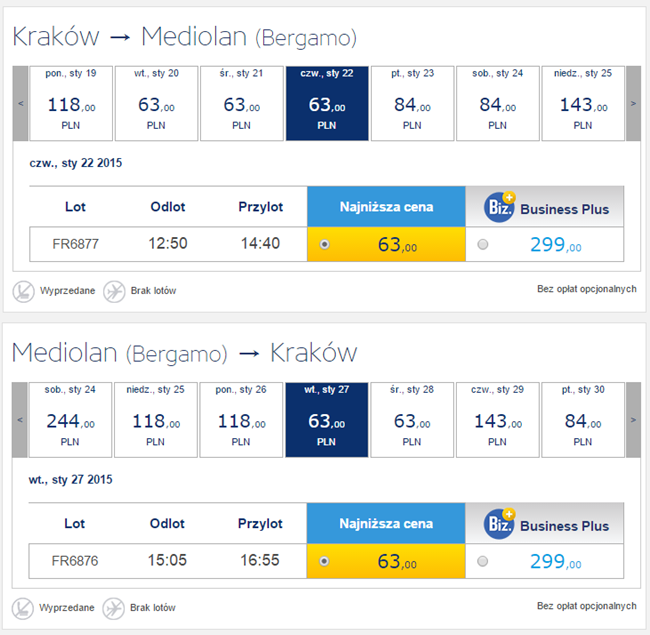Click the Biz Business Plus badge for return flight
Image resolution: width=650 pixels, height=635 pixels.
point(499,524)
